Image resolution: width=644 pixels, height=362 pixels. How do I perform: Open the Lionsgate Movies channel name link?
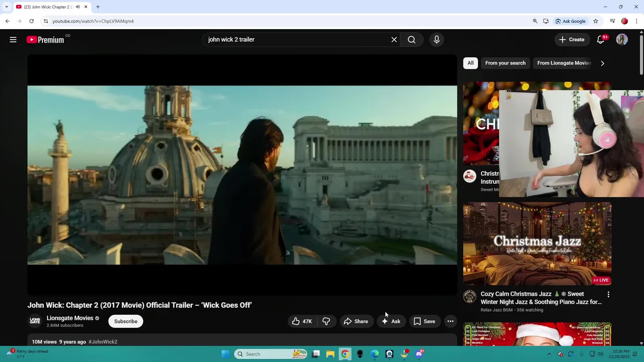70,318
